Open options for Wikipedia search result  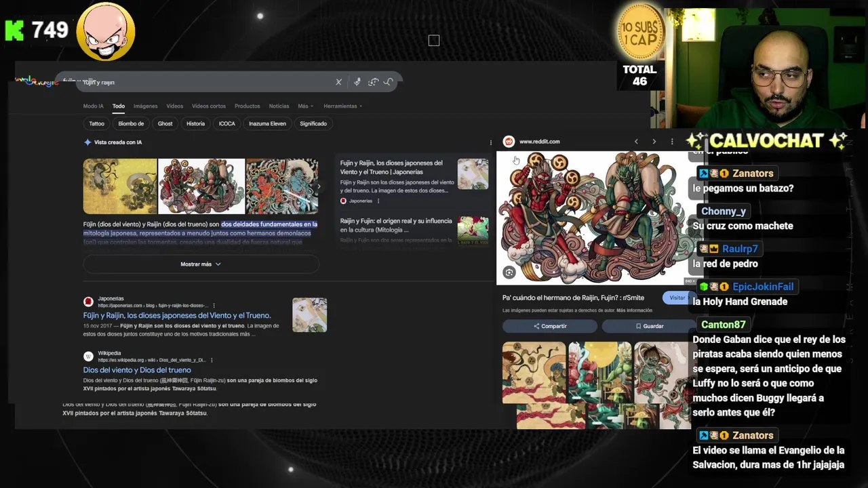tap(212, 361)
